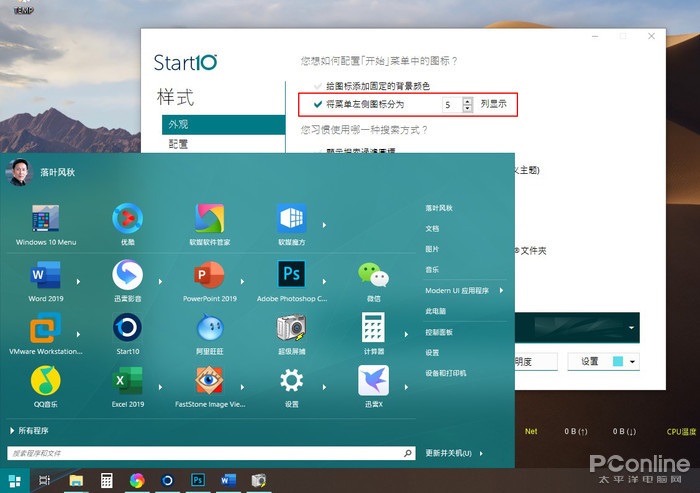The width and height of the screenshot is (700, 493).
Task: Toggle 给图标添加固定的背景颜色 checkbox
Action: click(318, 86)
